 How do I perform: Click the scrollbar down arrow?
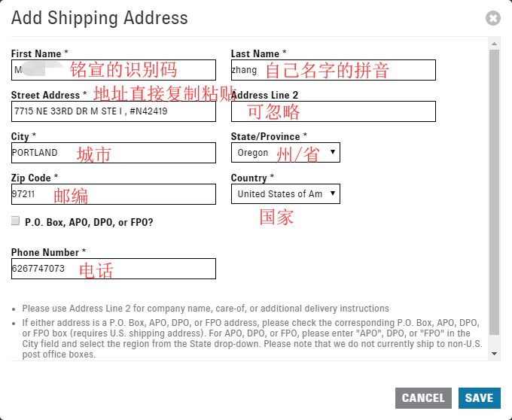tap(494, 354)
